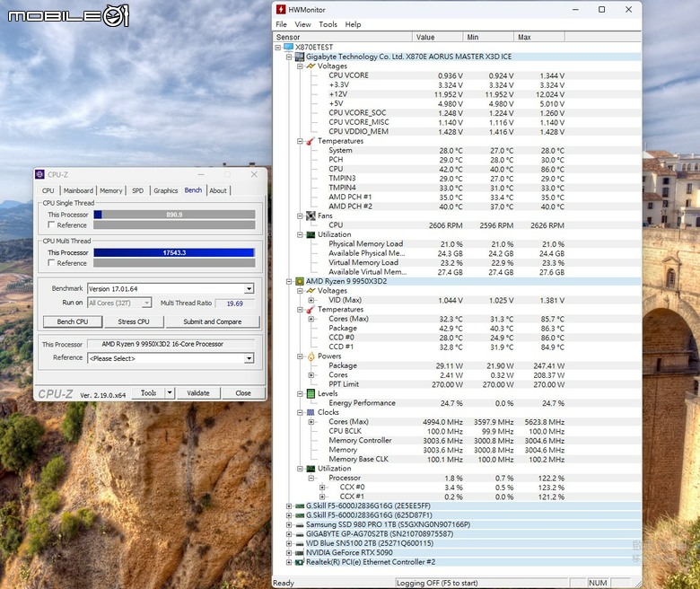Enable the CPU Multi Thread Reference checkbox
The width and height of the screenshot is (700, 589).
click(51, 262)
